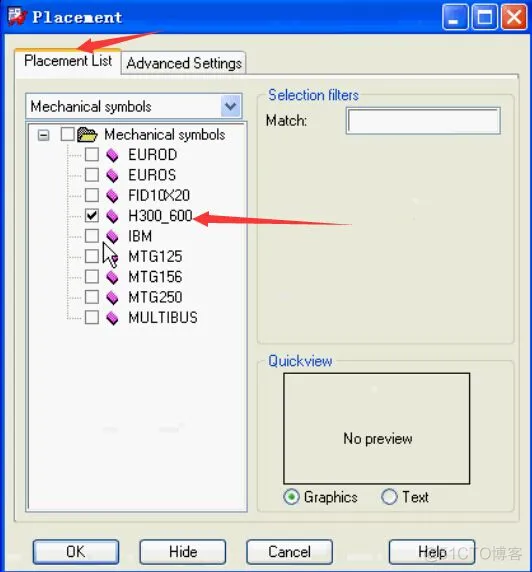Click the purple symbol icon beside MTG156

(x=112, y=277)
